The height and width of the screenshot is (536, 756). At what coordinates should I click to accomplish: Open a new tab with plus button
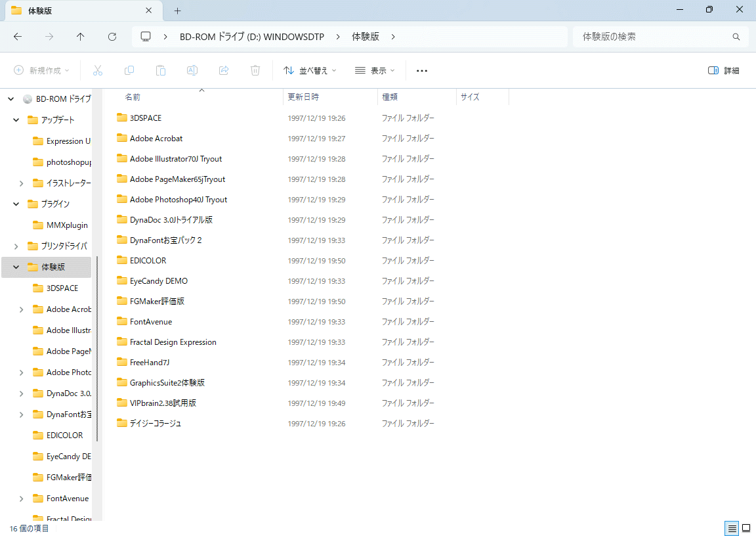tap(177, 11)
